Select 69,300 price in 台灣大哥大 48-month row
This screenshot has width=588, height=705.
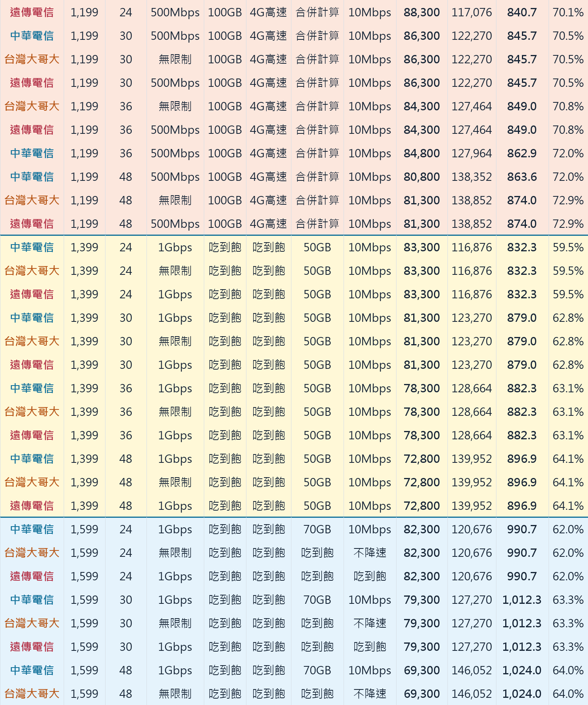click(x=422, y=694)
